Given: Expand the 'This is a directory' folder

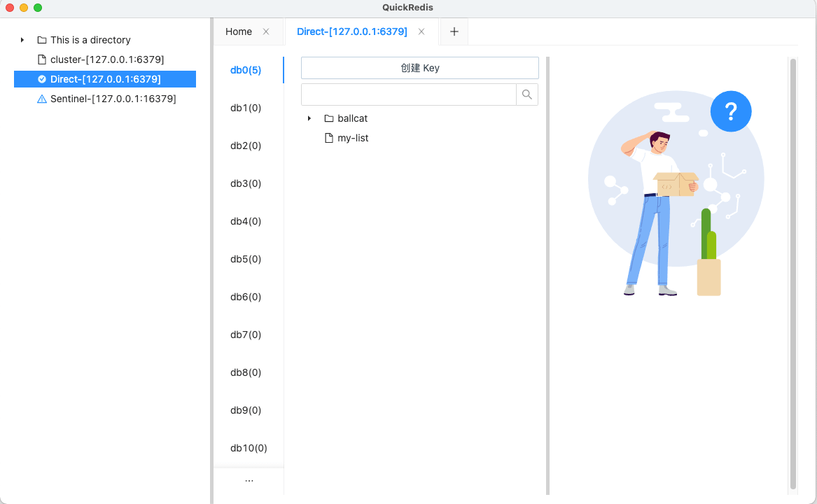Looking at the screenshot, I should coord(22,40).
